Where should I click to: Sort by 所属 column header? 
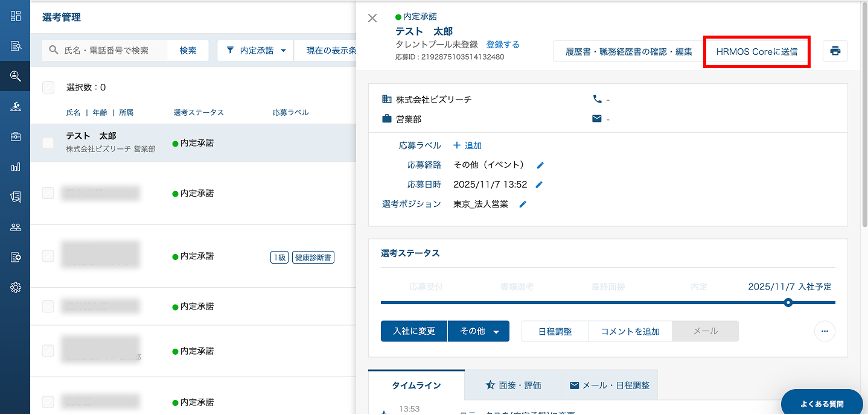pos(126,113)
